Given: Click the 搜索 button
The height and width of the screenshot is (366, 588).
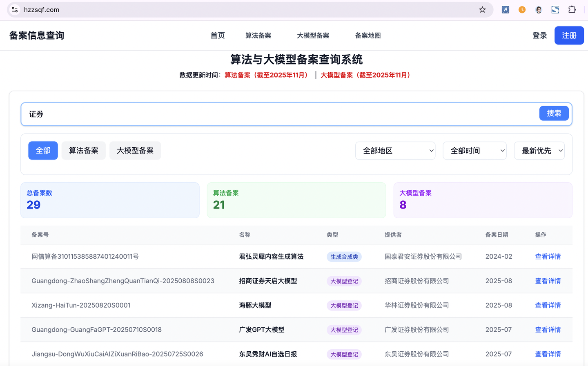Looking at the screenshot, I should tap(554, 113).
